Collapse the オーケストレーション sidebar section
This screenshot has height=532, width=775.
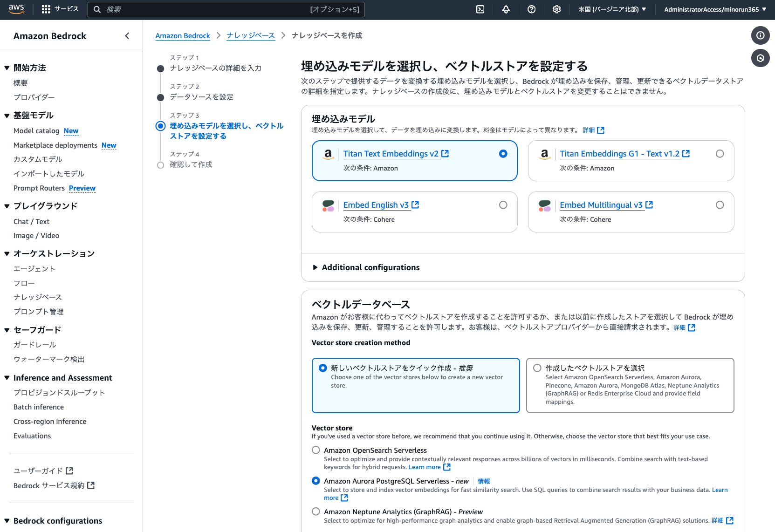point(7,254)
